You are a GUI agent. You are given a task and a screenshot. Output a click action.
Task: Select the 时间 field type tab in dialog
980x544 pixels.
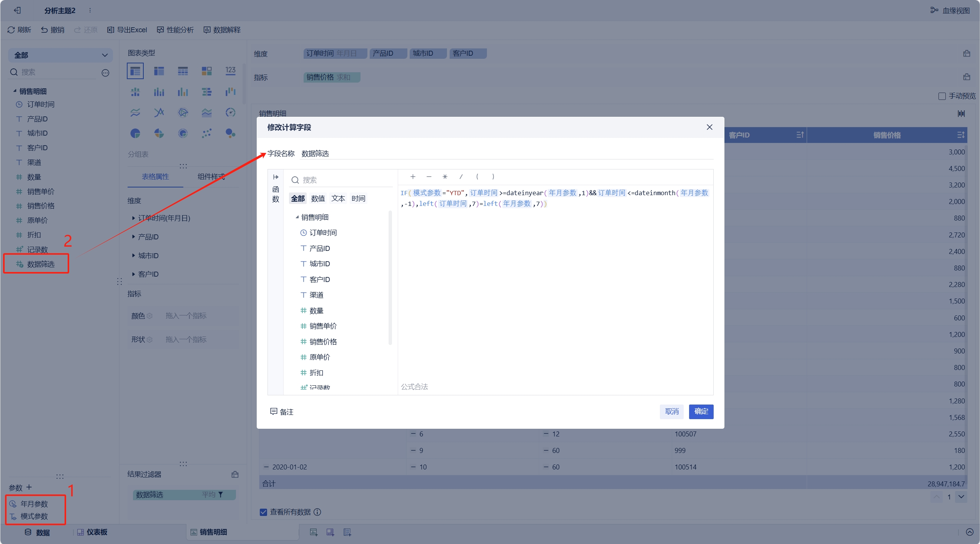click(x=359, y=199)
